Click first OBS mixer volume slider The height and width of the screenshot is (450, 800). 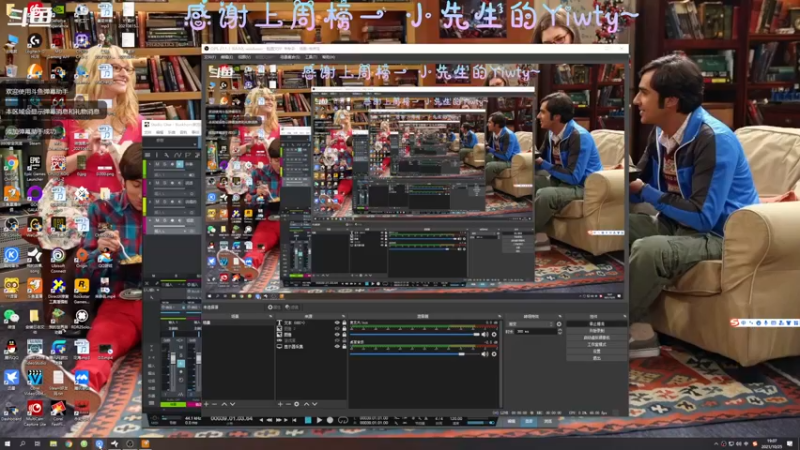click(414, 335)
